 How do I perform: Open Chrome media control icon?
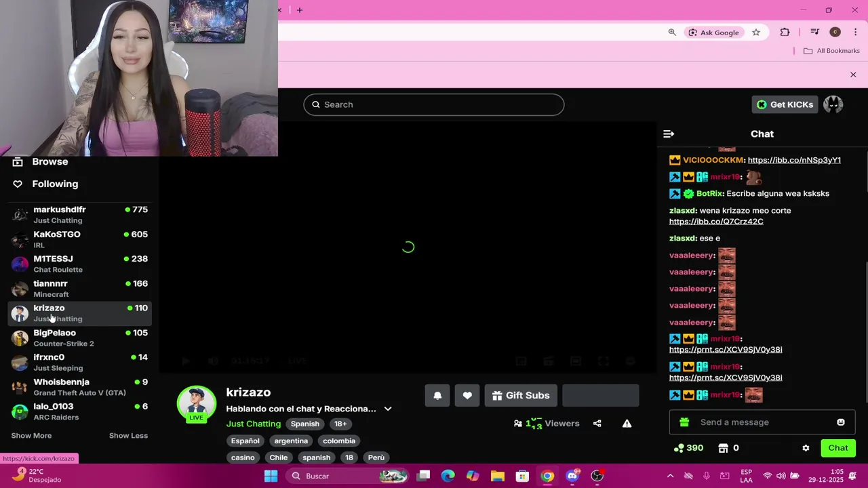click(815, 33)
